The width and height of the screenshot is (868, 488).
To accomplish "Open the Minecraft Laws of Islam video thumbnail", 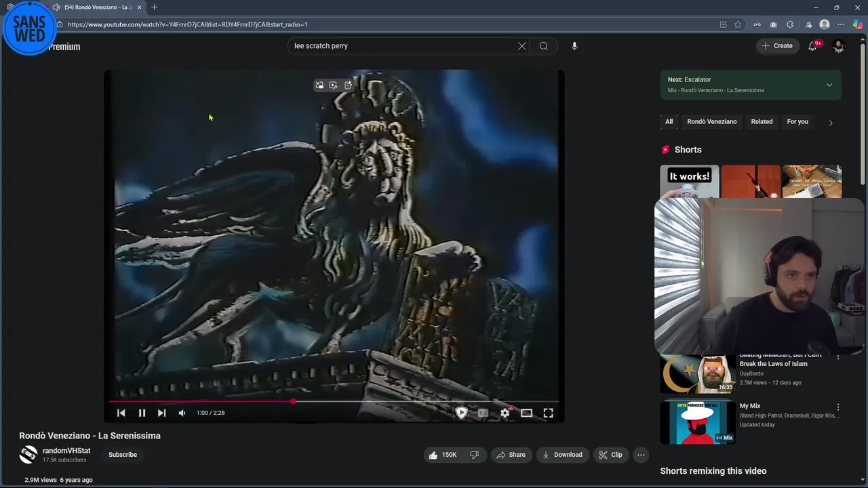I will point(697,374).
